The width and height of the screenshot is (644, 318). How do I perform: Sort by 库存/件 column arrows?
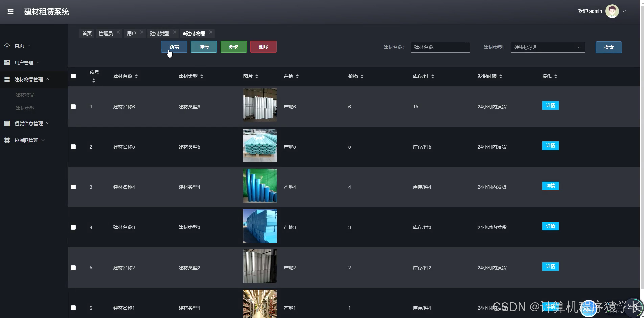[x=433, y=76]
